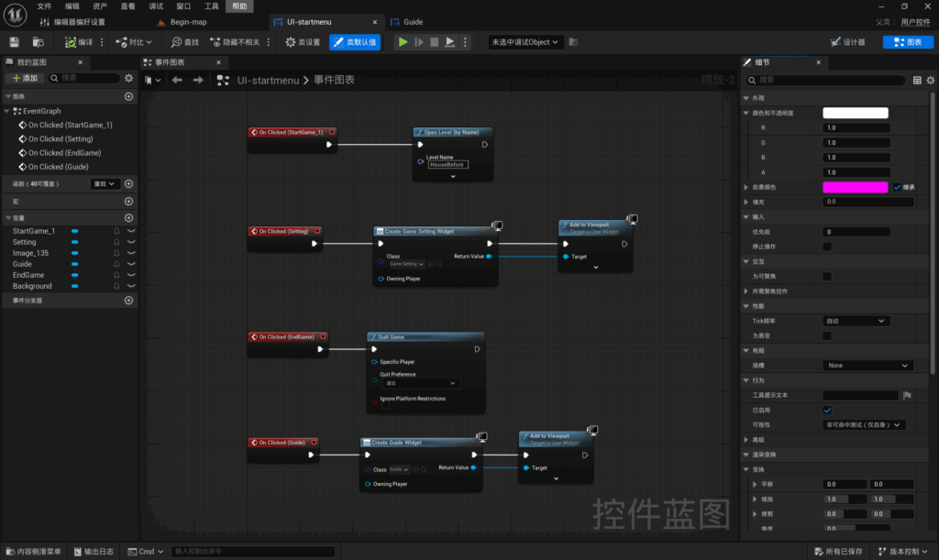Toggle the Inherit (继承) checkbox for foreground color
The width and height of the screenshot is (939, 560).
897,187
